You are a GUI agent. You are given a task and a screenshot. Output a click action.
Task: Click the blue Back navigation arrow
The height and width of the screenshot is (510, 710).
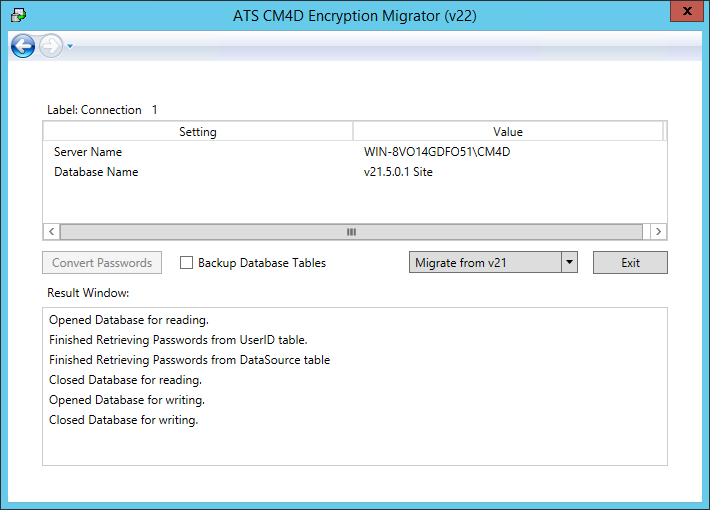[22, 46]
